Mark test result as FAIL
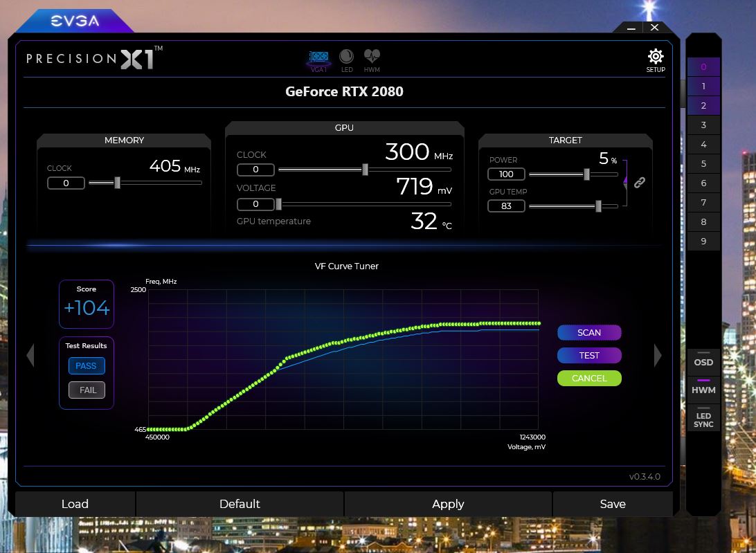 click(87, 390)
